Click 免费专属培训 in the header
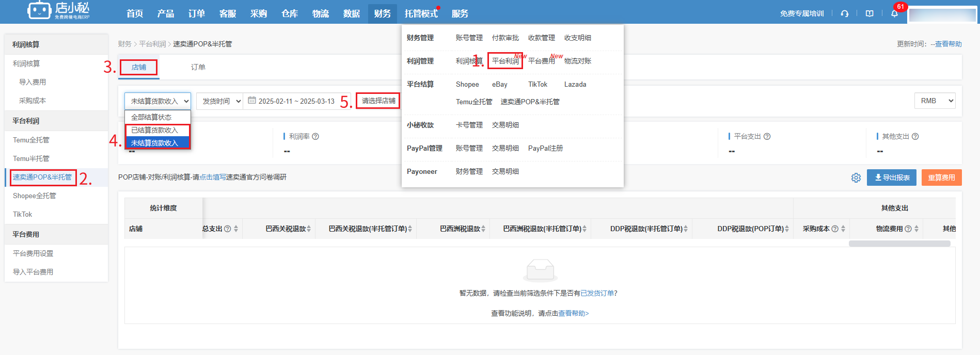Screen dimensions: 980x355 coord(802,13)
